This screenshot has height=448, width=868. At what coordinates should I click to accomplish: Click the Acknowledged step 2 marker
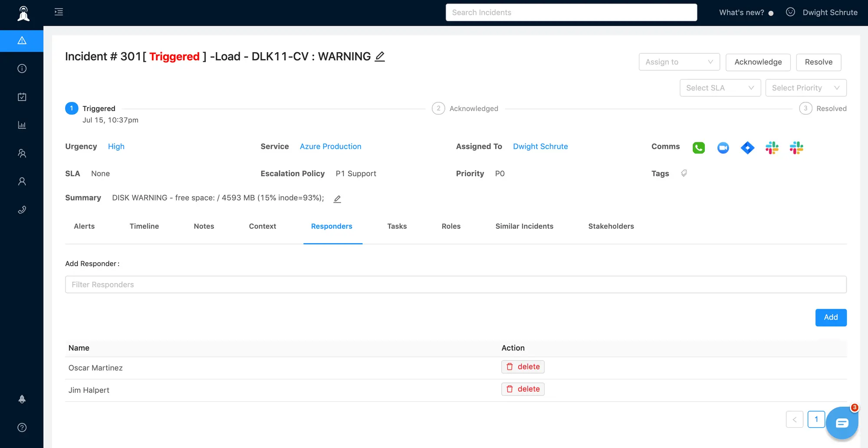point(438,108)
